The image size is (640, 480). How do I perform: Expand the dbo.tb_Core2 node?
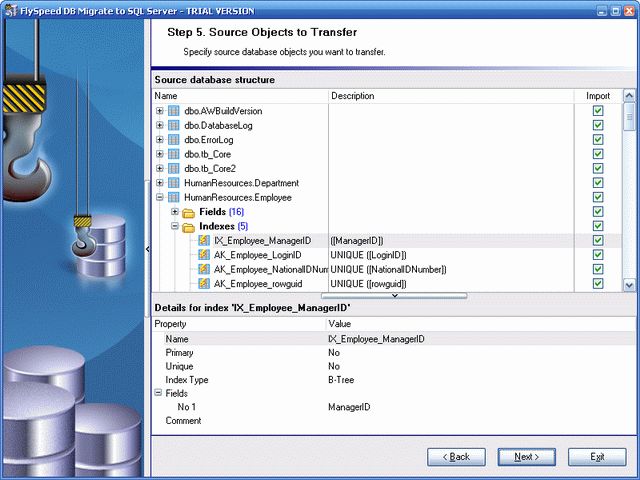pos(160,168)
